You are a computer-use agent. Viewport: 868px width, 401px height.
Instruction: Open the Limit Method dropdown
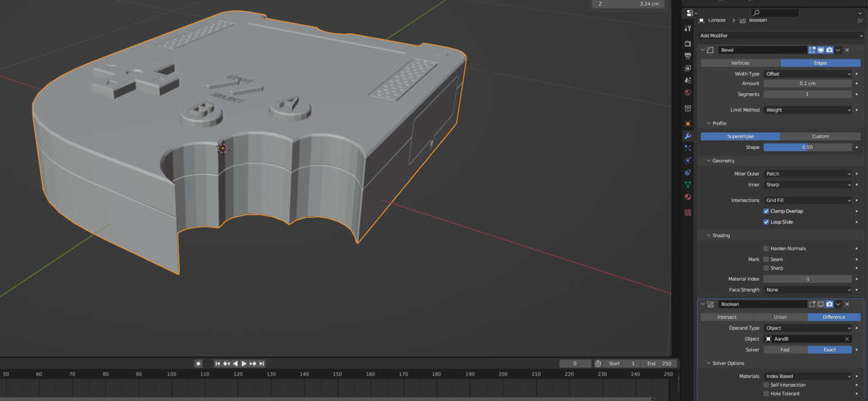(808, 110)
